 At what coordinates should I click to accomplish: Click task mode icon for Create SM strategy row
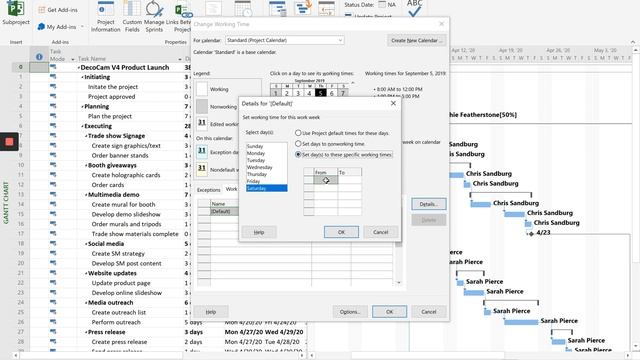point(53,253)
